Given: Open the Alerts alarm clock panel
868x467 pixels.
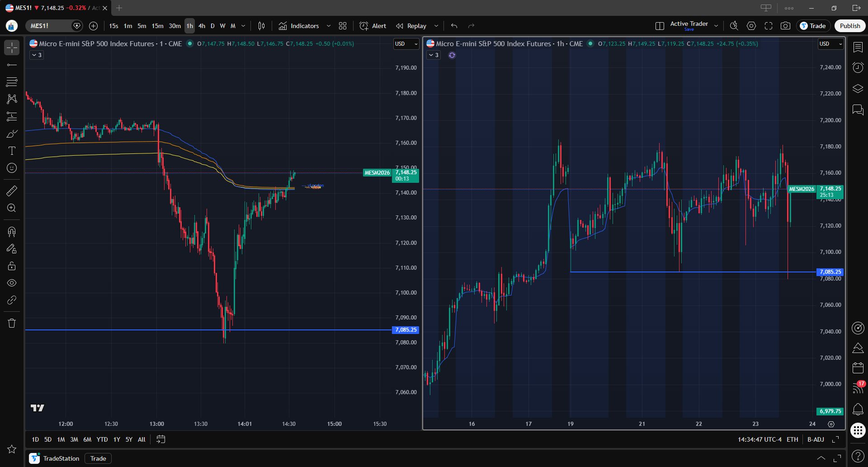Looking at the screenshot, I should 858,68.
